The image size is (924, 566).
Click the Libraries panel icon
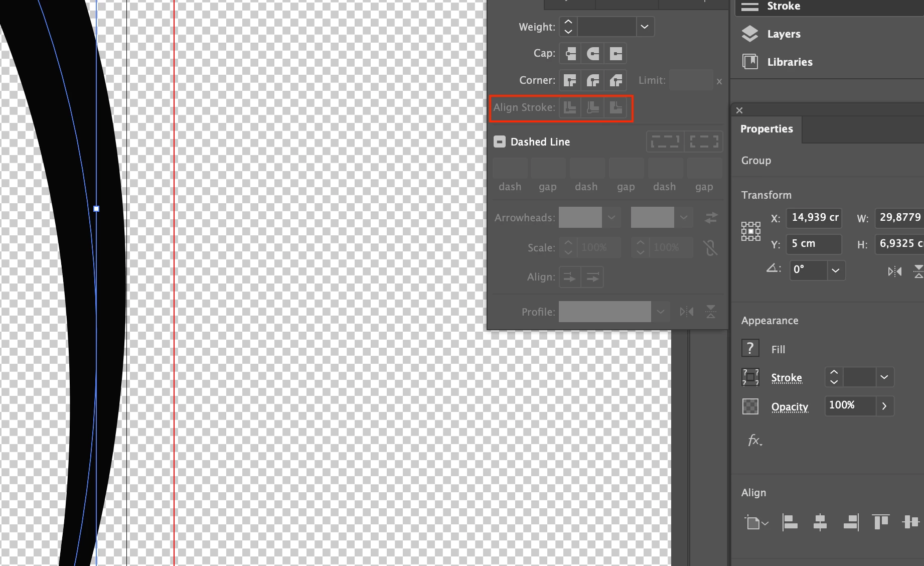(750, 62)
